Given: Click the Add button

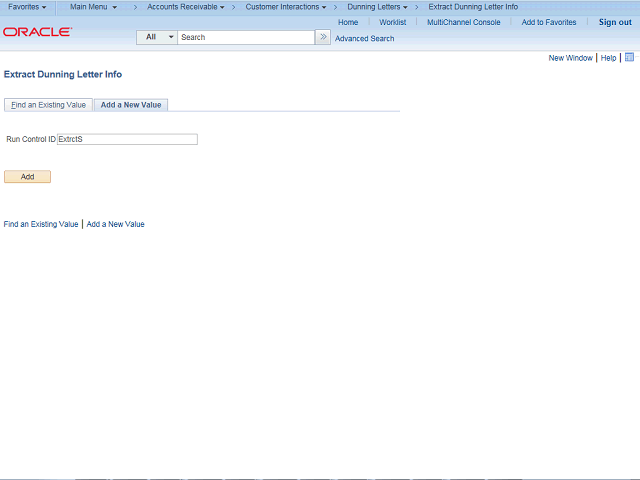Looking at the screenshot, I should 27,177.
